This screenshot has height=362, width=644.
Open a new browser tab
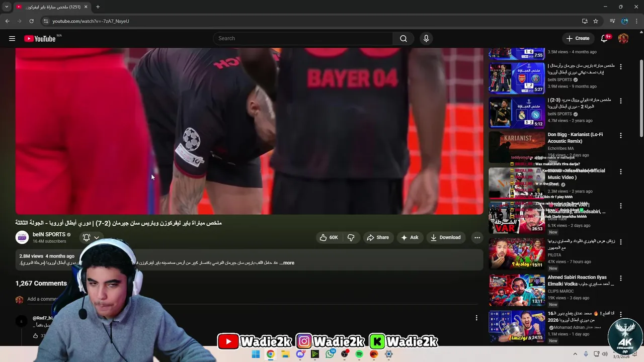98,7
